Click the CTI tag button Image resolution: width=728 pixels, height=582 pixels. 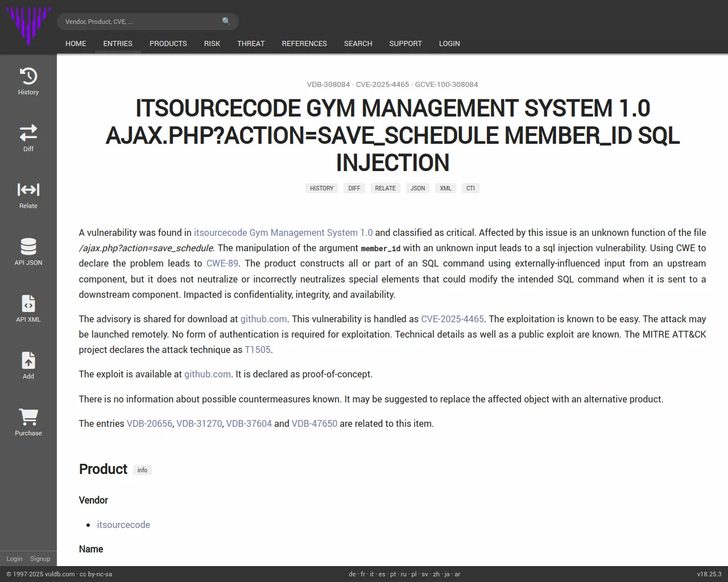470,188
